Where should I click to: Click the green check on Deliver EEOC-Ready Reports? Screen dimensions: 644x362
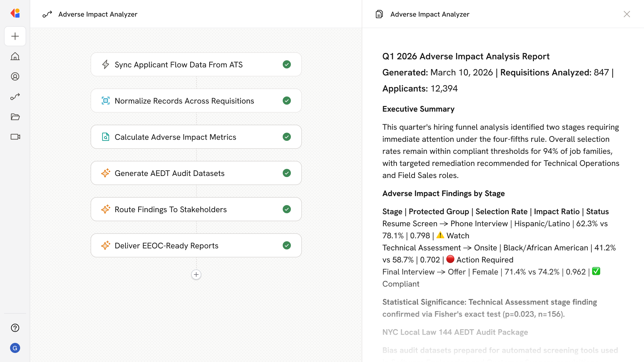[287, 245]
